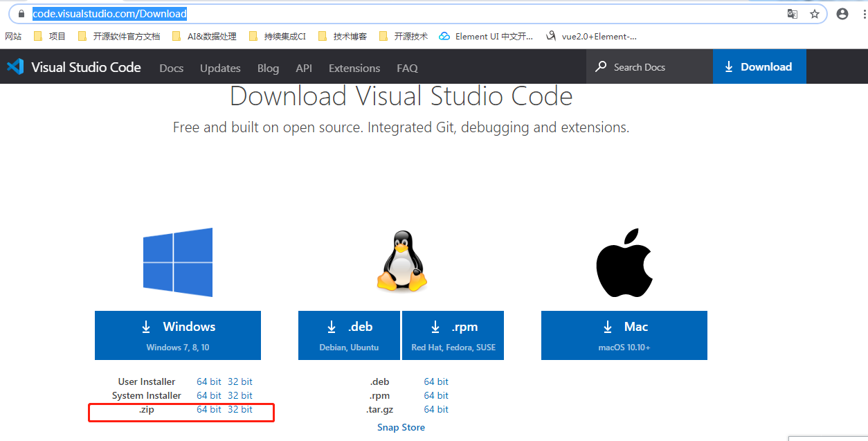Download Linux .deb 64 bit link

pos(436,381)
